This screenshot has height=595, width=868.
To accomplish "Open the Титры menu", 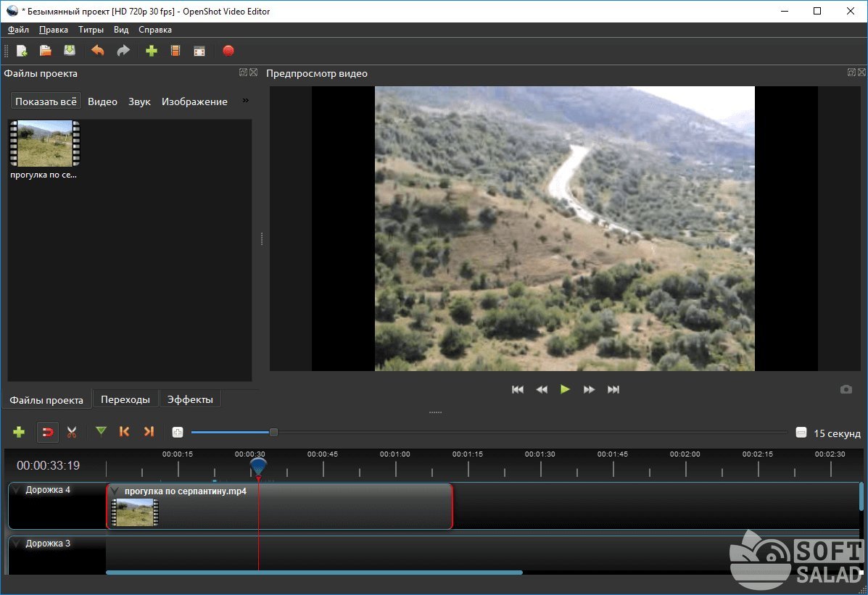I will click(91, 30).
